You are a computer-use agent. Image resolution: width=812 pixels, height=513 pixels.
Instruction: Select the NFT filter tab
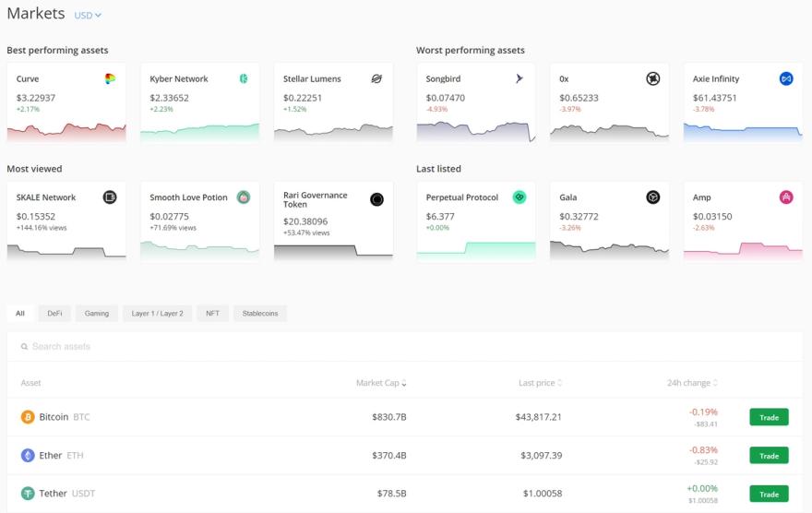click(212, 313)
